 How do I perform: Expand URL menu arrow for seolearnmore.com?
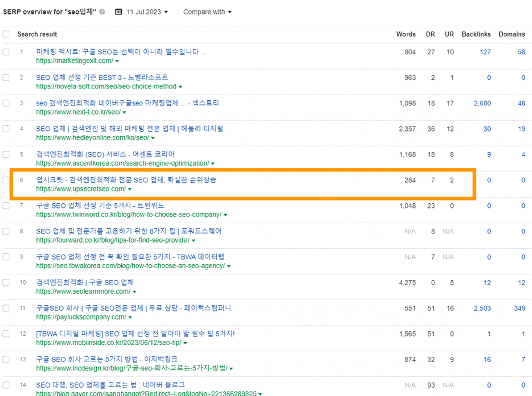click(135, 292)
